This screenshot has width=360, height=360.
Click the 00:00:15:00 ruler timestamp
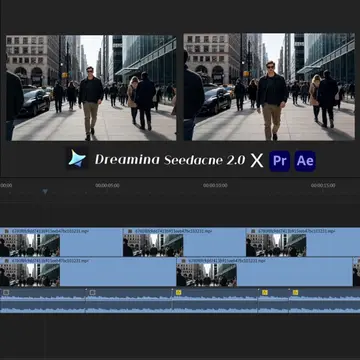(x=323, y=186)
